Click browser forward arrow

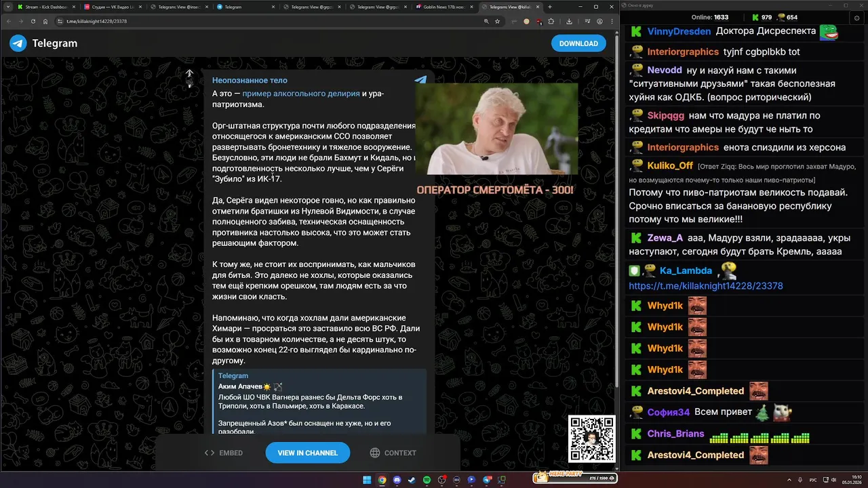(x=21, y=22)
